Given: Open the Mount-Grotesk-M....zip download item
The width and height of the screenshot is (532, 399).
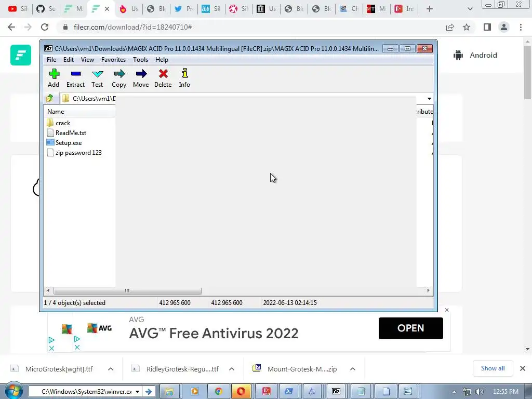Looking at the screenshot, I should 295,369.
